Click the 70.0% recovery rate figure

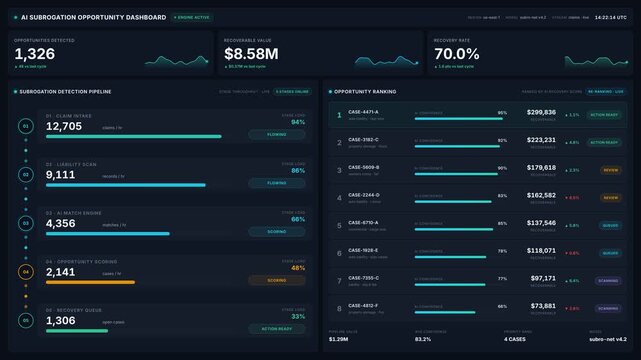pos(457,54)
